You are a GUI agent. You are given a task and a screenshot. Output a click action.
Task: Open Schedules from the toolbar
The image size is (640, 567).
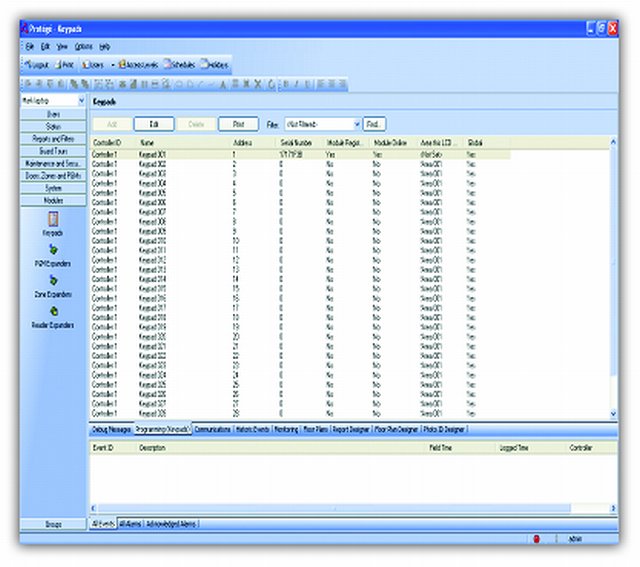(180, 64)
